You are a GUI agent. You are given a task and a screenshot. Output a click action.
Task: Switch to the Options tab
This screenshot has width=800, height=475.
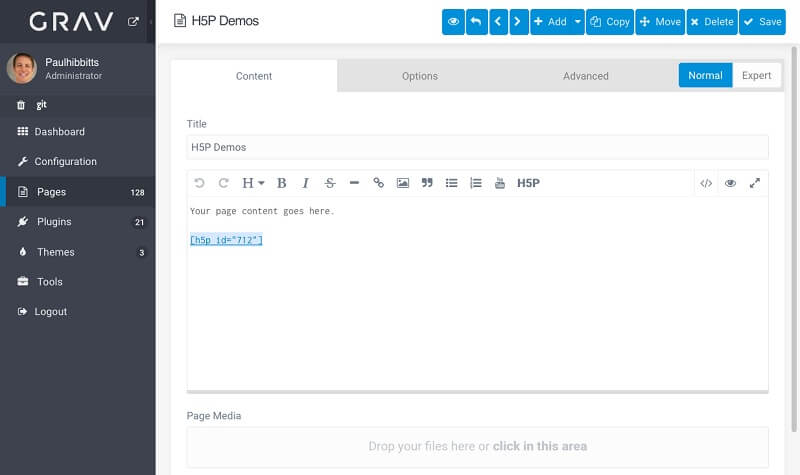419,76
